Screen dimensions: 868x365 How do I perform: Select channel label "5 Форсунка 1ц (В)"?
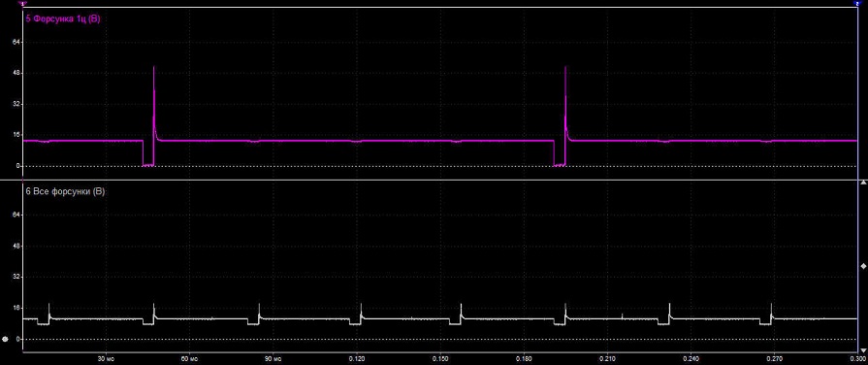click(62, 18)
